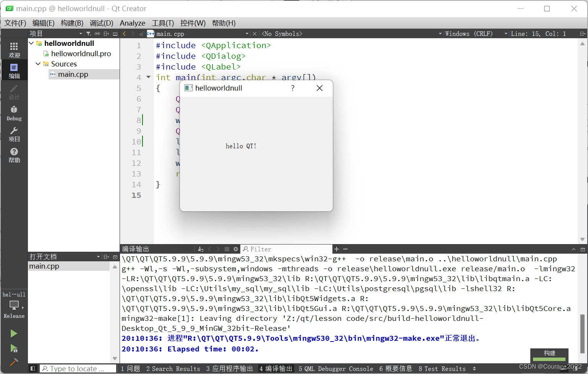Open the 工具(T) menu
The width and height of the screenshot is (588, 374).
[x=163, y=23]
